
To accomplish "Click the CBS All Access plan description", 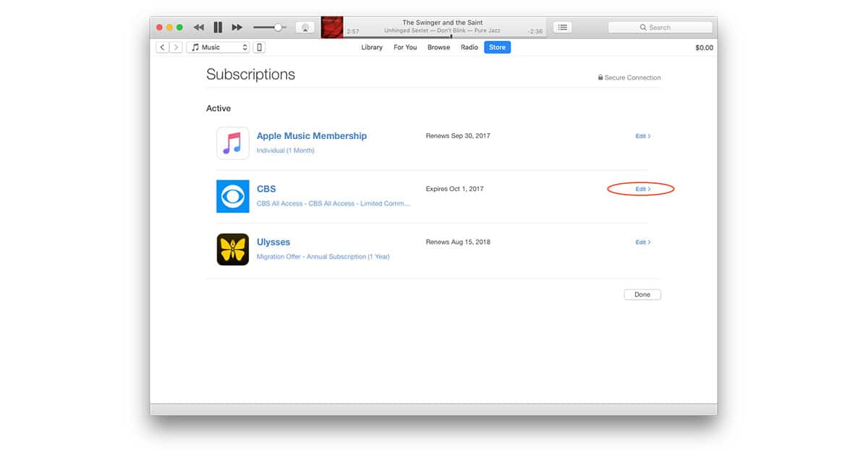I will click(x=333, y=203).
